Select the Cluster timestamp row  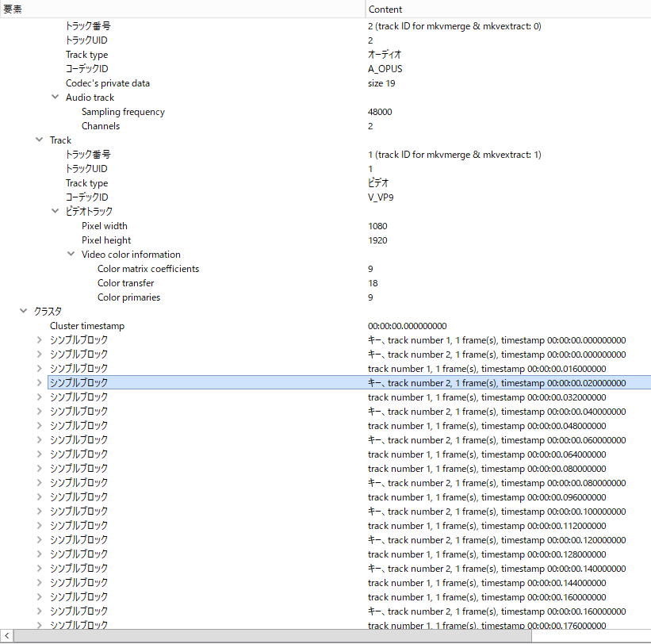(87, 326)
